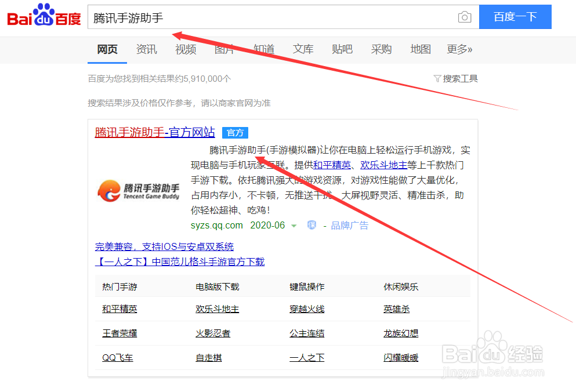Viewport: 576px width, 392px height.
Task: Switch to the 文库 tab
Action: [x=303, y=49]
